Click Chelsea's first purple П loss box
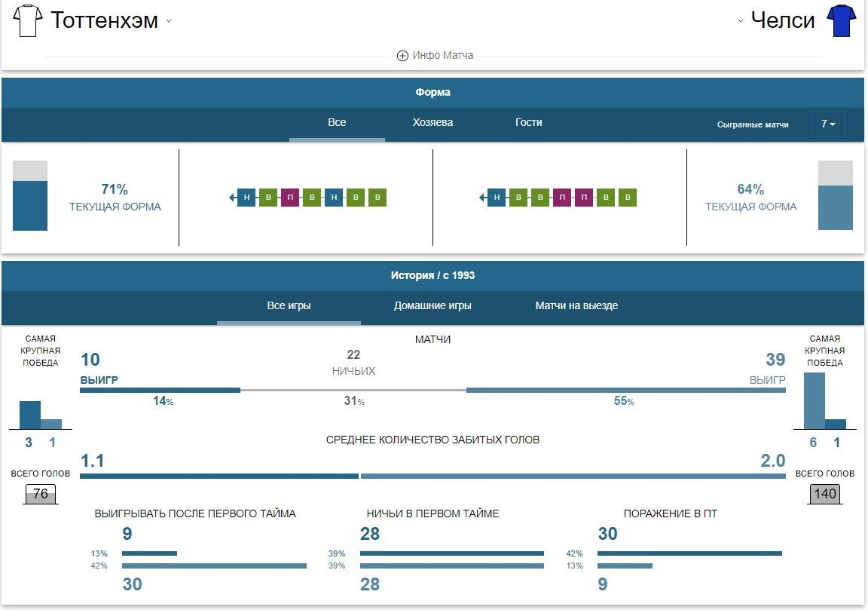The width and height of the screenshot is (868, 610). coord(562,198)
